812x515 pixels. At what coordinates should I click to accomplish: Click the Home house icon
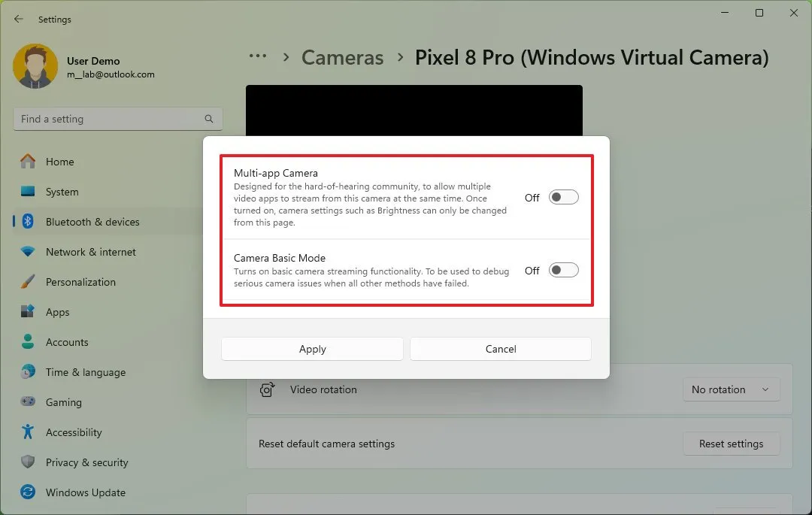[x=28, y=162]
